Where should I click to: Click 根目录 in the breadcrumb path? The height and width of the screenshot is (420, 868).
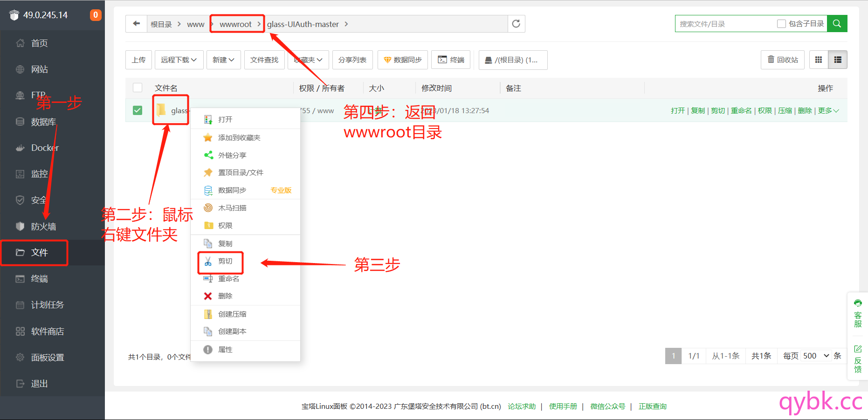click(161, 24)
